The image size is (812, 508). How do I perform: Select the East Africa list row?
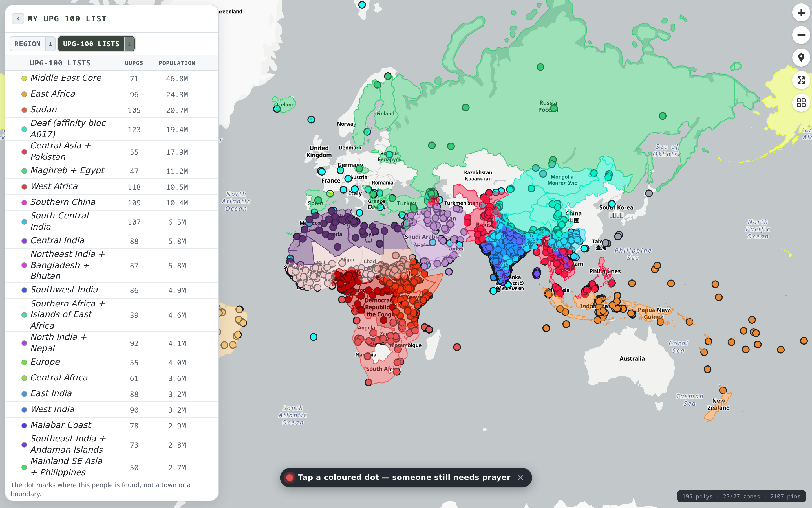point(112,94)
